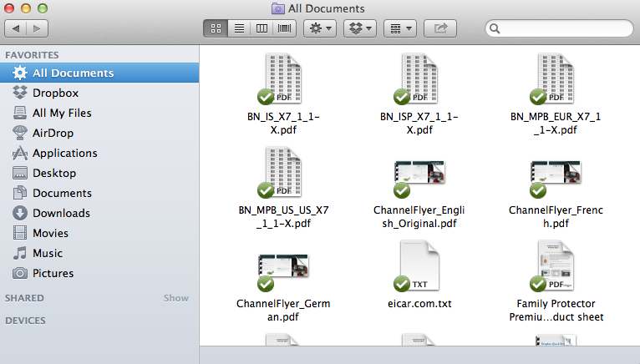Viewport: 640px width, 364px height.
Task: Click the ChannelFlyer_German.pdf filename label
Action: click(x=283, y=310)
